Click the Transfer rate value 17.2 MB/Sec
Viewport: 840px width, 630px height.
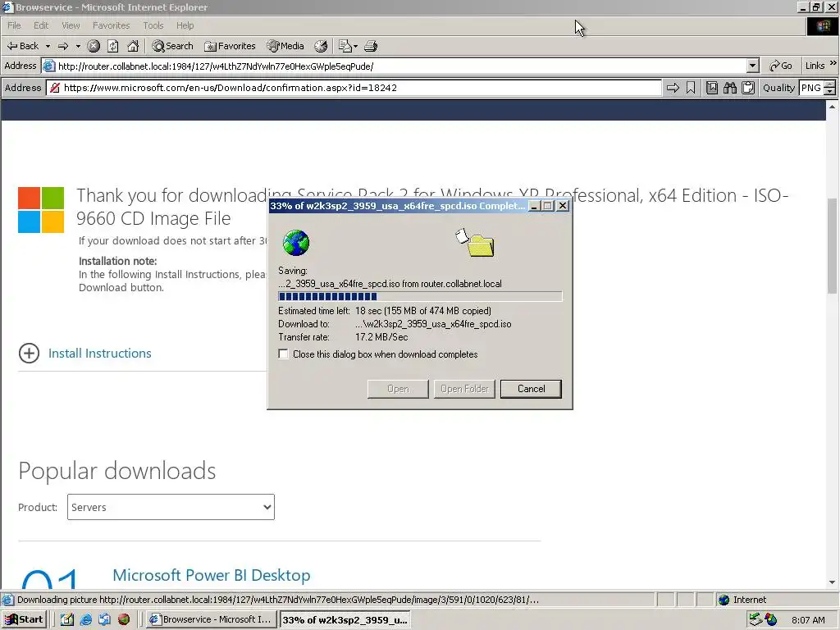pos(381,337)
